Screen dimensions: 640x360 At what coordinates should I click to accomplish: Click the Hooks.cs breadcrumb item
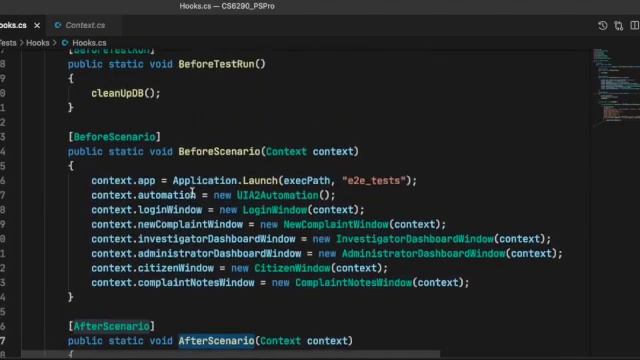tap(89, 43)
